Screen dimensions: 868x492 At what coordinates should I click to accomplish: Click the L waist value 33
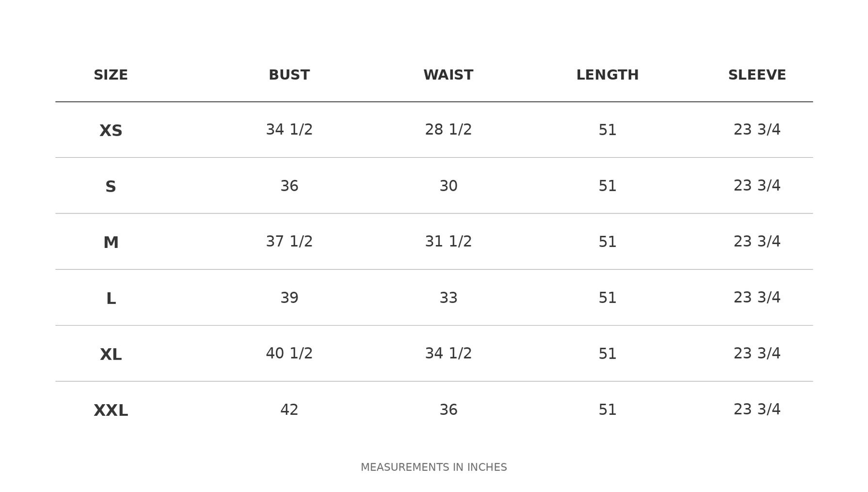point(448,298)
